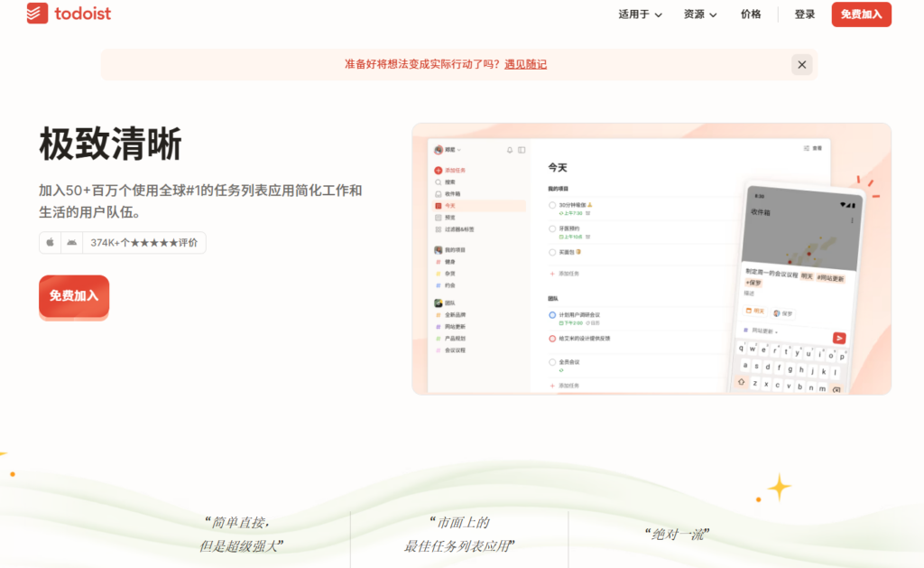Click the 今天 heading in preview

[558, 167]
